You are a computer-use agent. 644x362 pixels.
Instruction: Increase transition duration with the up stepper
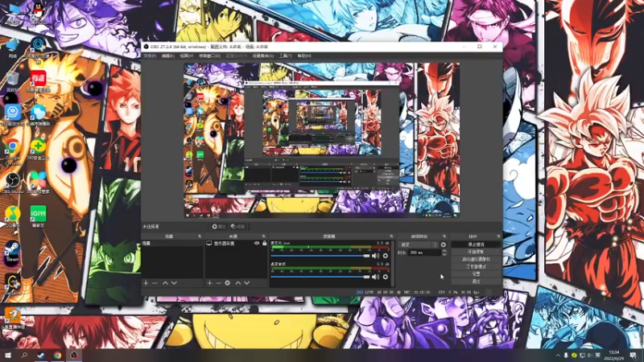(444, 251)
